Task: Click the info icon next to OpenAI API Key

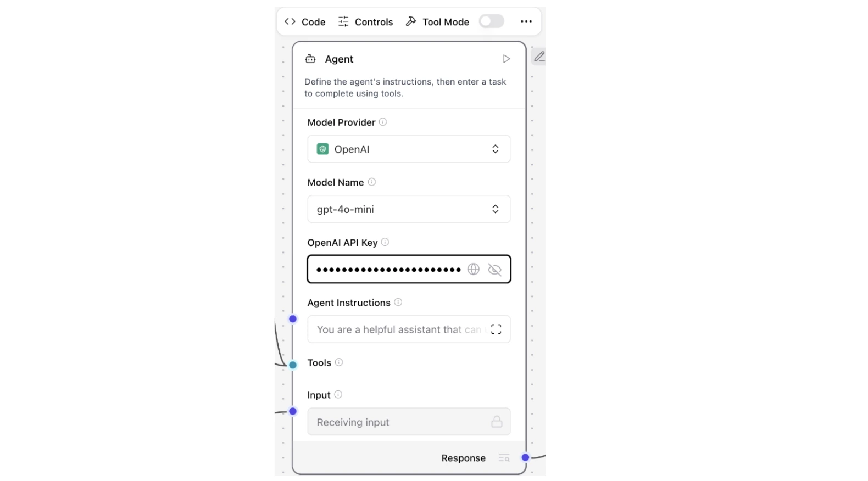Action: (386, 242)
